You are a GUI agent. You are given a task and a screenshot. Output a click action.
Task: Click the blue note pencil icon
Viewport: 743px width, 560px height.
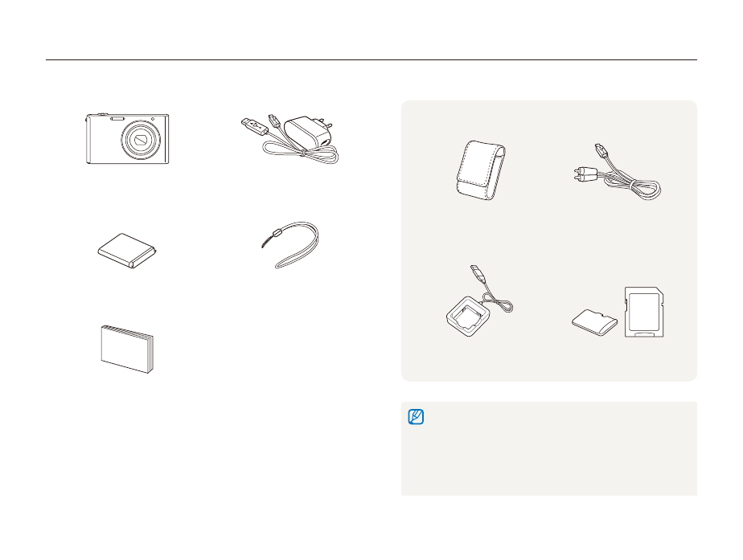tap(416, 417)
